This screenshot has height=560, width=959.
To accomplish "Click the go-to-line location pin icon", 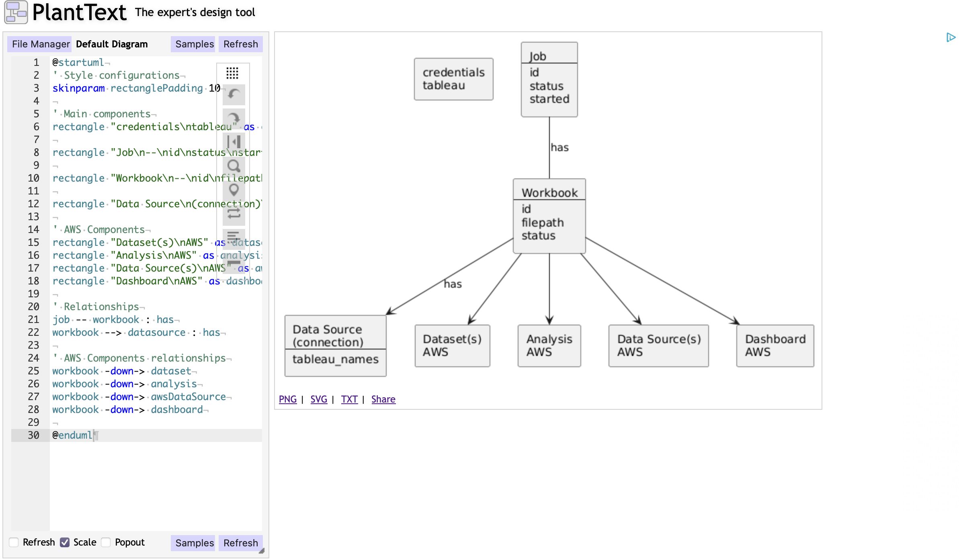I will tap(234, 190).
